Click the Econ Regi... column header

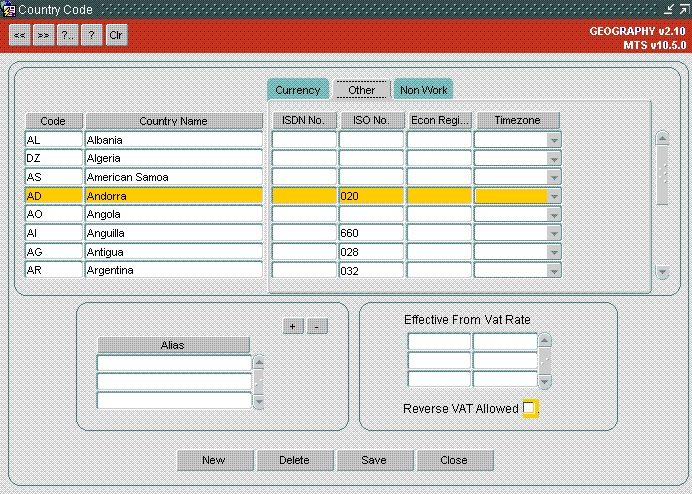[440, 120]
